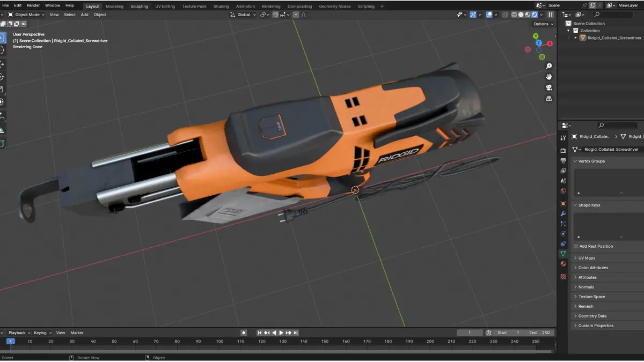Open the World properties tab
Screen dimensions: 644x362
click(x=563, y=191)
